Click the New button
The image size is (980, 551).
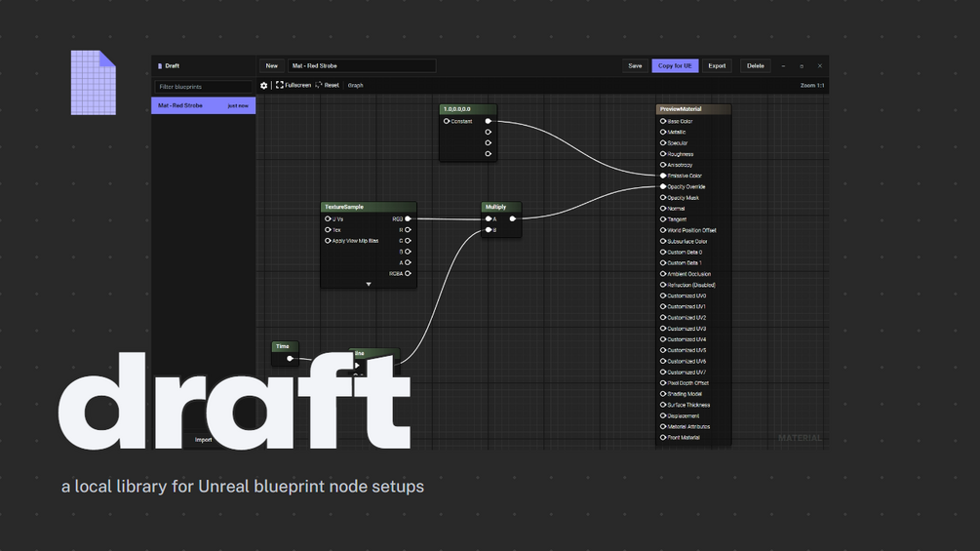(x=272, y=65)
